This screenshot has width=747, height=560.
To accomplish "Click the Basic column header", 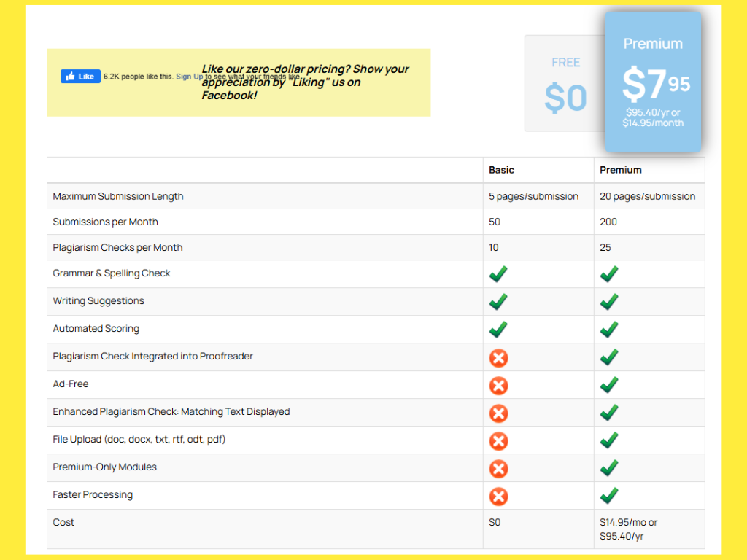I will tap(501, 170).
